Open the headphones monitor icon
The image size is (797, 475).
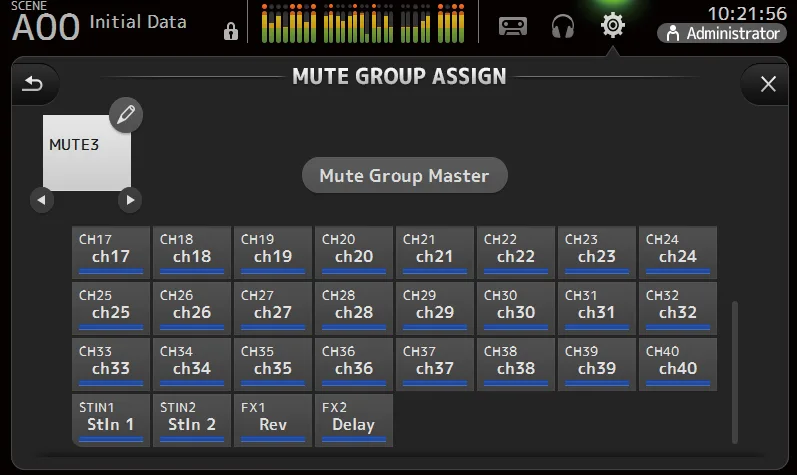coord(563,26)
